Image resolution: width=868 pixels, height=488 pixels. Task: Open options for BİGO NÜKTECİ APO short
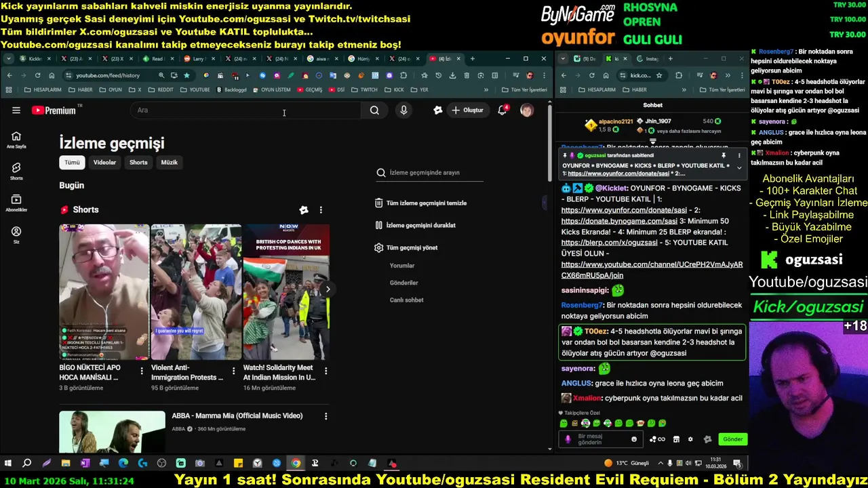142,371
